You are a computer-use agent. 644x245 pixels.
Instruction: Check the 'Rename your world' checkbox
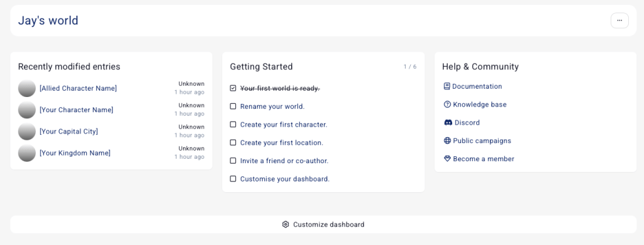(x=233, y=106)
